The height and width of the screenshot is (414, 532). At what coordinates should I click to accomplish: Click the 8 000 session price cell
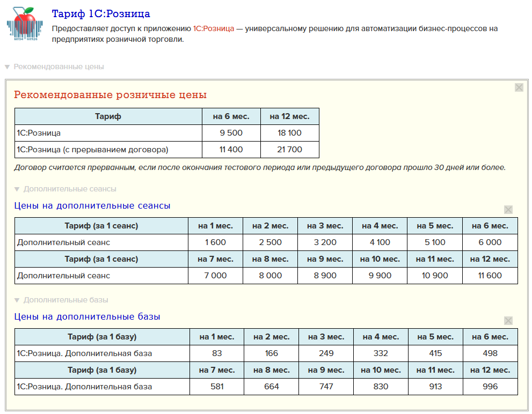point(271,276)
